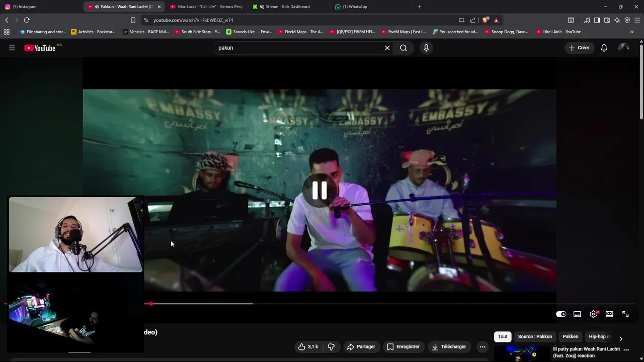Image resolution: width=644 pixels, height=362 pixels.
Task: Switch to the Instagram tab
Action: [x=40, y=7]
